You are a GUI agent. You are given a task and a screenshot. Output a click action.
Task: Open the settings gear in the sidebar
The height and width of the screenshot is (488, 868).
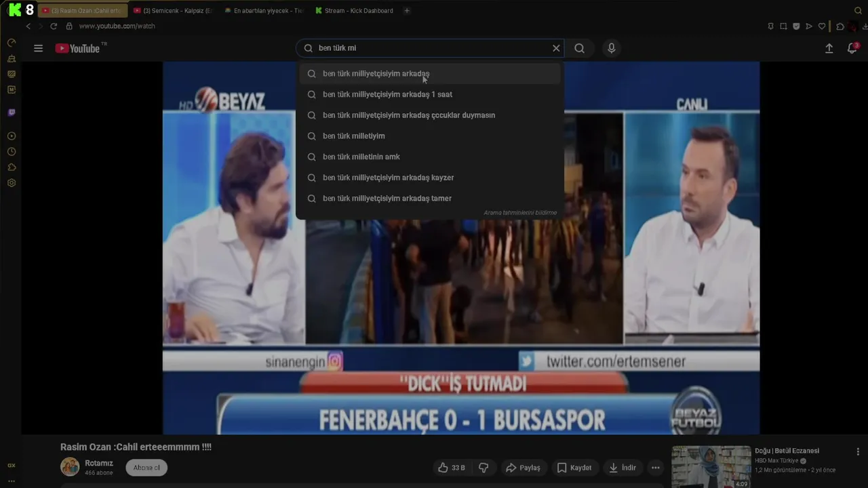pos(12,183)
